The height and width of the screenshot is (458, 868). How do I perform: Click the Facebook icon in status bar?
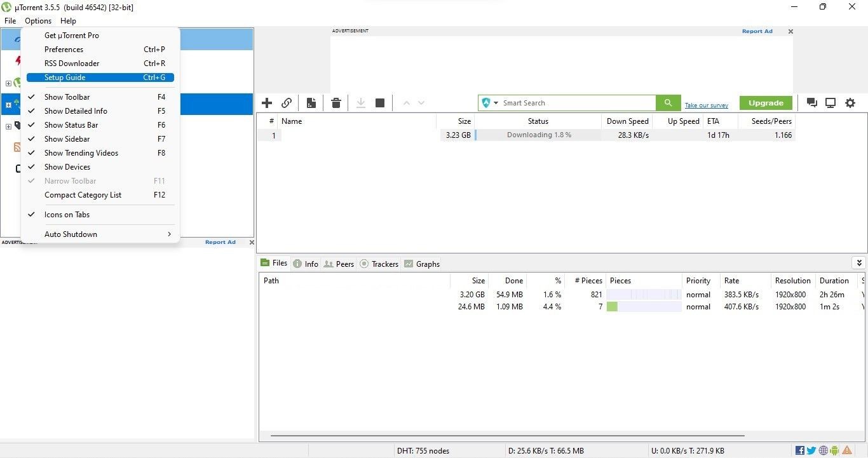coord(800,451)
